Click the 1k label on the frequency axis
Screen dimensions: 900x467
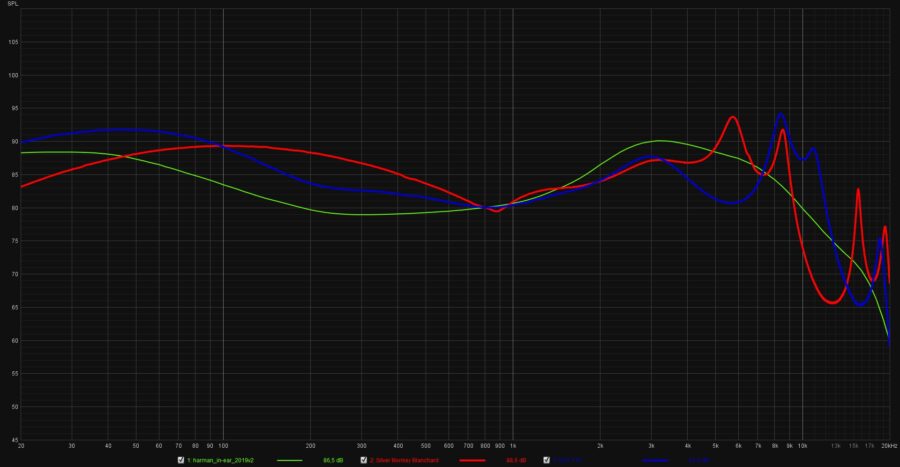pos(513,446)
